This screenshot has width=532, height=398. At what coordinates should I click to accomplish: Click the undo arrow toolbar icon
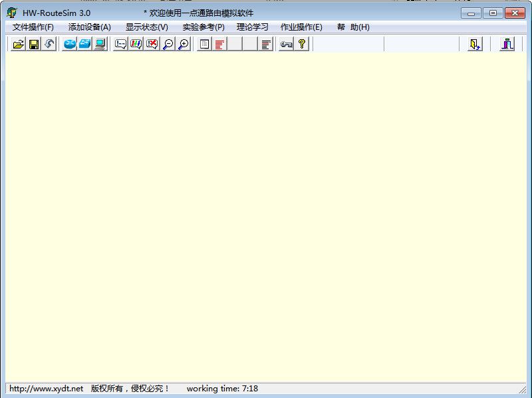point(49,44)
